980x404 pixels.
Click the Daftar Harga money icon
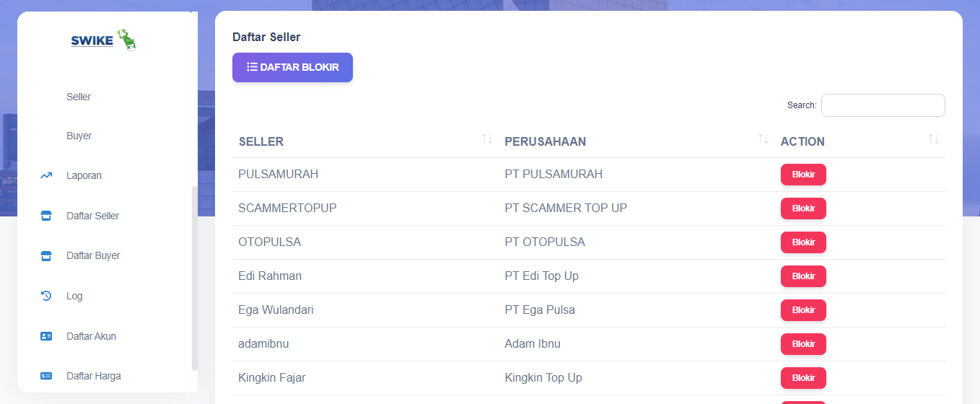click(x=46, y=376)
